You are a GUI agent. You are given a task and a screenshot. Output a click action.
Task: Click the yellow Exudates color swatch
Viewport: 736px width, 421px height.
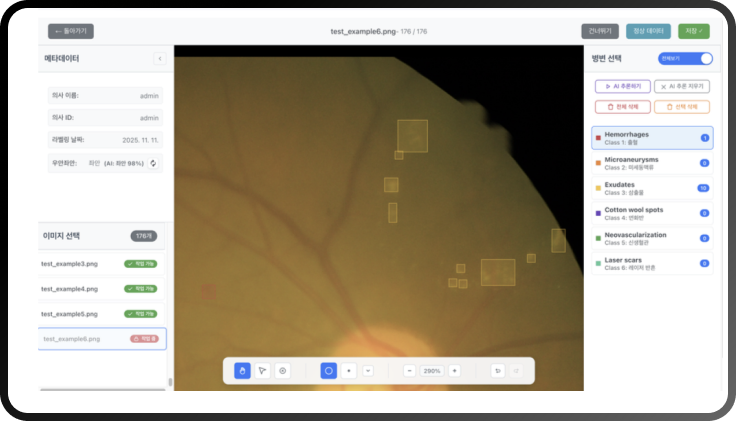click(x=598, y=188)
